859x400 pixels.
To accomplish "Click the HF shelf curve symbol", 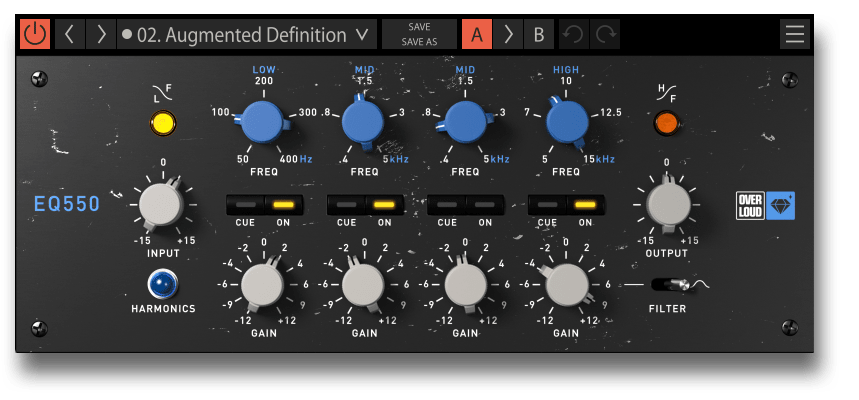I will [667, 92].
